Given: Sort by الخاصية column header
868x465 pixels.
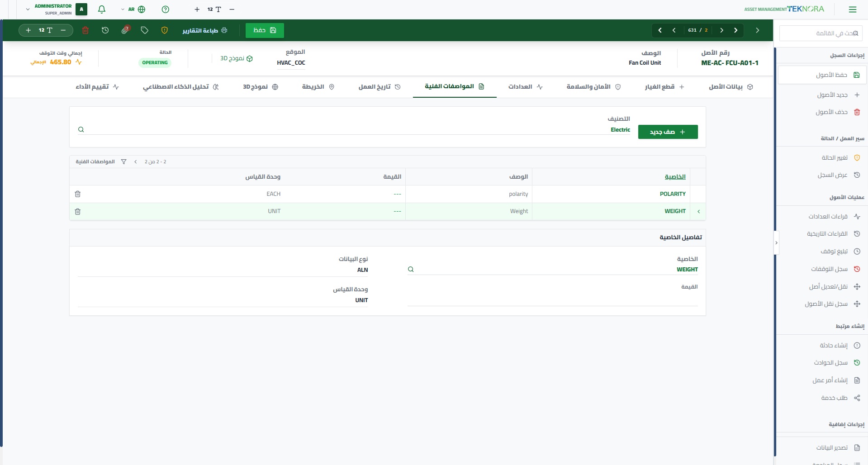Looking at the screenshot, I should click(x=675, y=177).
